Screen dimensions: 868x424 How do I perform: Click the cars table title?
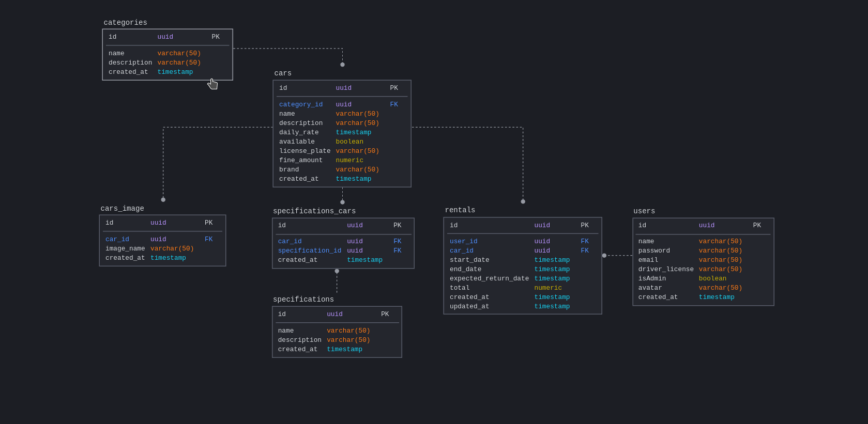point(283,73)
